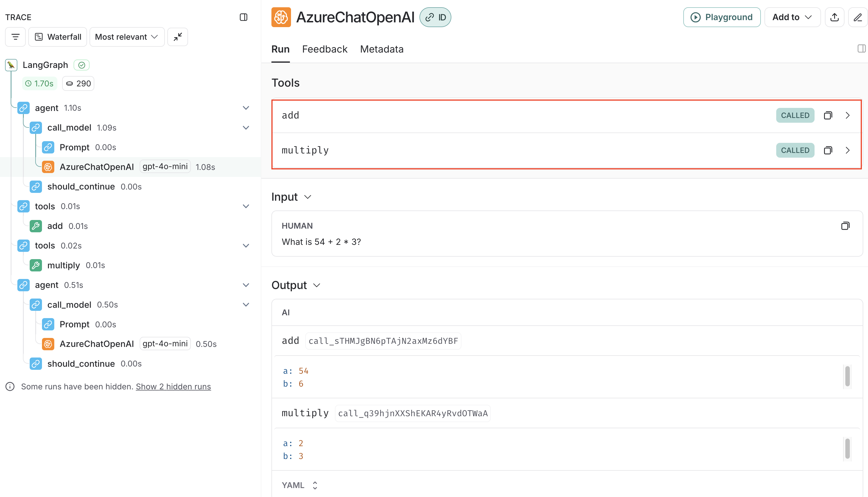Copy the multiply tool definition
The image size is (868, 497).
click(x=828, y=150)
